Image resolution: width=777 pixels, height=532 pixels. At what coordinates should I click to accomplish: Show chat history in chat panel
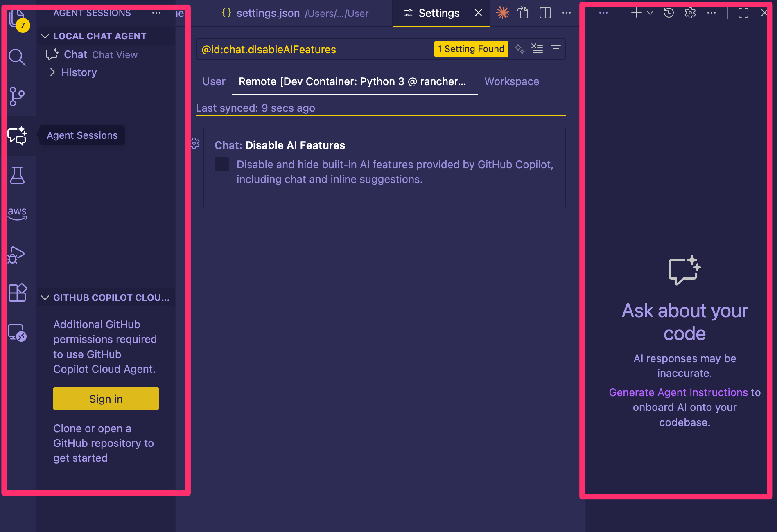coord(669,13)
